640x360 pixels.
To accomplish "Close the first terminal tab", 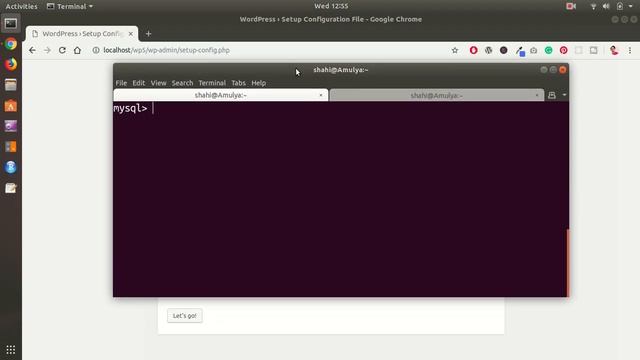I will (321, 95).
